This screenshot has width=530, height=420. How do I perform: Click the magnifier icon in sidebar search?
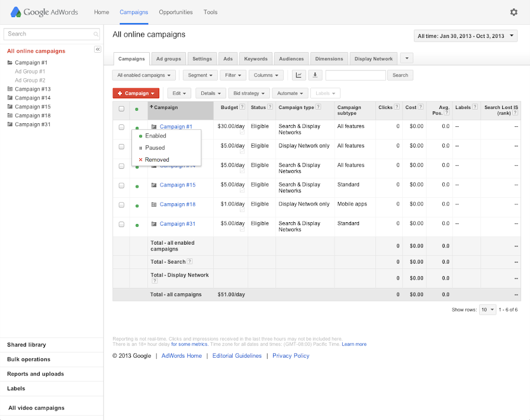(96, 34)
